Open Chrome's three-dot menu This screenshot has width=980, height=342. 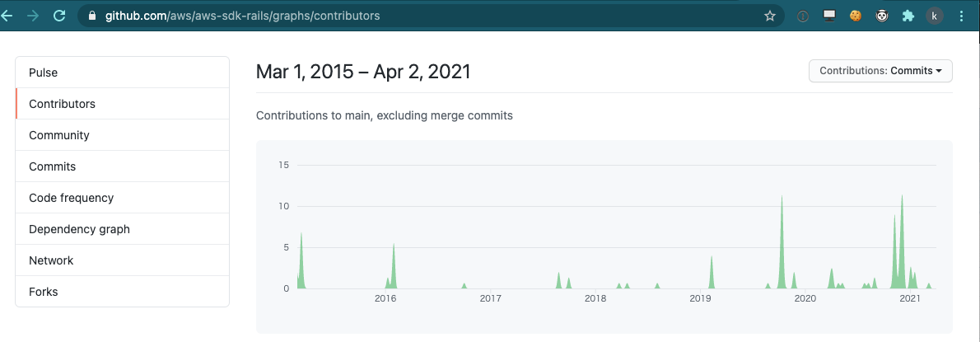[961, 16]
